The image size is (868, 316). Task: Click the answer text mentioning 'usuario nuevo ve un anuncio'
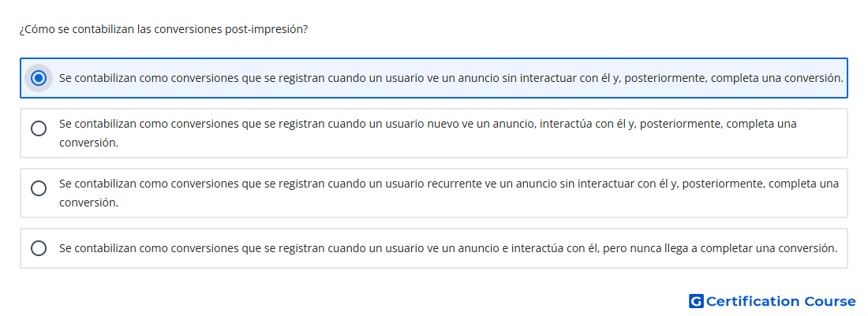pos(428,133)
